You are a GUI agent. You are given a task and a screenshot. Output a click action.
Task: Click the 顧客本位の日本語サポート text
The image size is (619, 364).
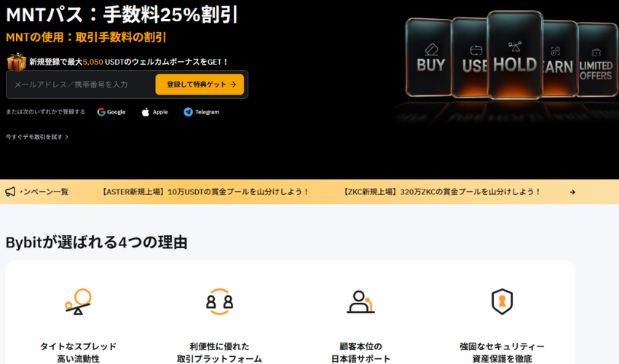[x=360, y=352]
